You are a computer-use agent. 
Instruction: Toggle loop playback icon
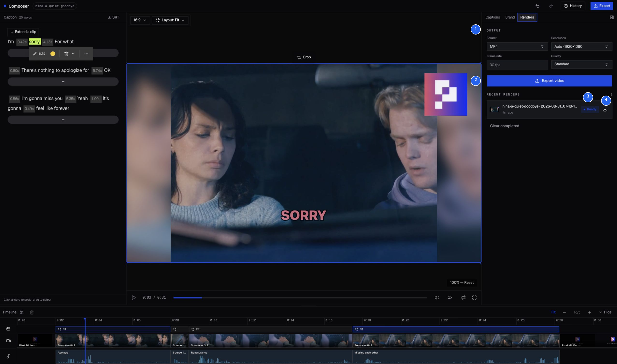click(x=463, y=298)
